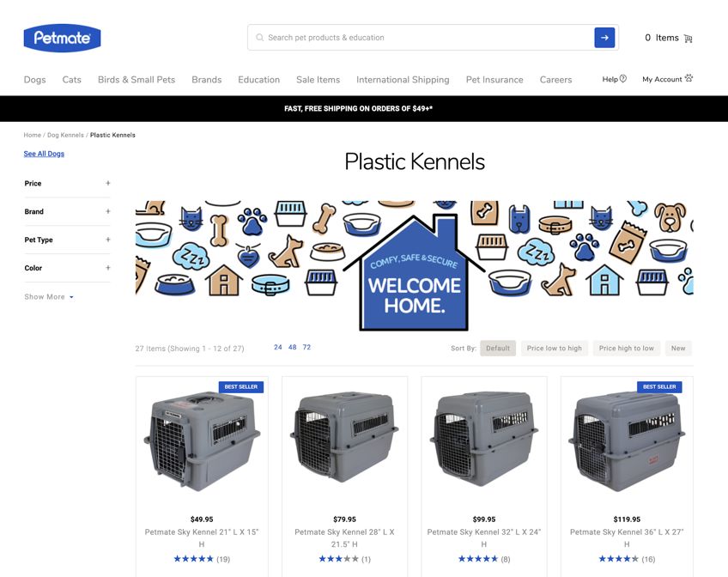This screenshot has height=577, width=728.
Task: Click Petmate Sky Kennel 28" L title
Action: pyautogui.click(x=344, y=538)
